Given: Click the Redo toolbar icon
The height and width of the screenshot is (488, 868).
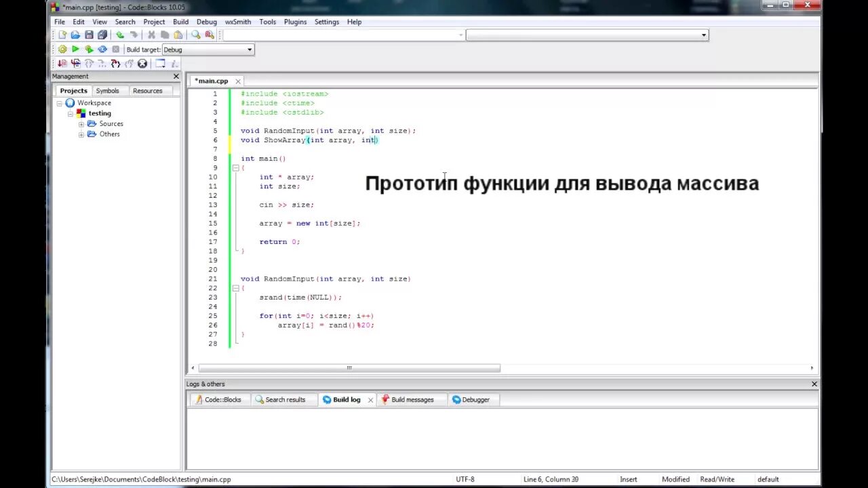Looking at the screenshot, I should coord(134,35).
